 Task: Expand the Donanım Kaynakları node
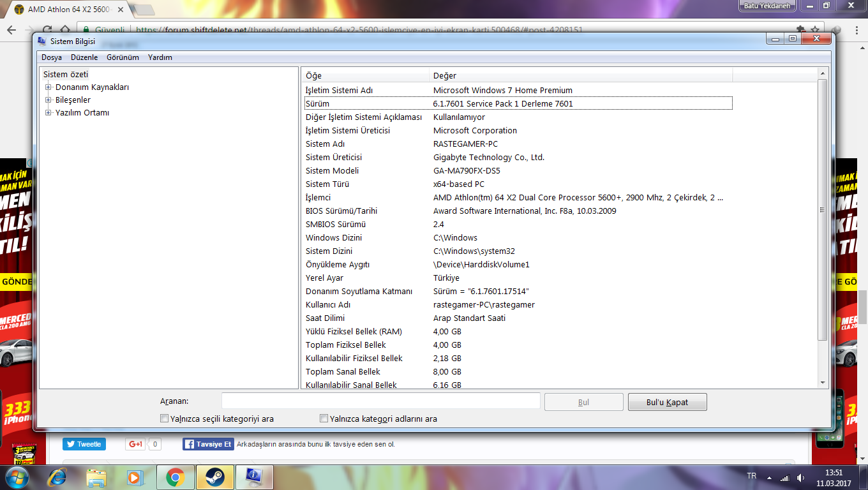tap(48, 87)
